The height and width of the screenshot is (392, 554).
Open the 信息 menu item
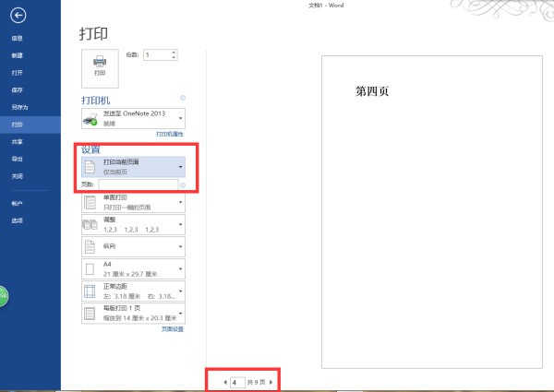tap(17, 38)
